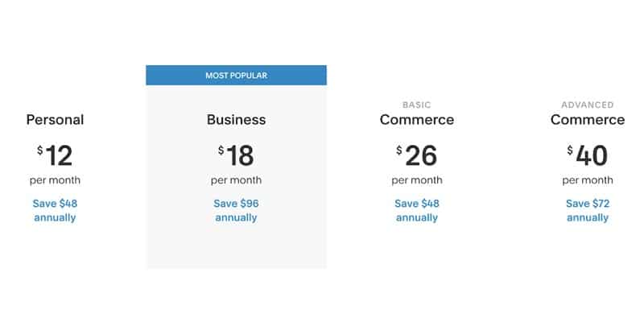The width and height of the screenshot is (644, 322).
Task: Click Save $72 annually link
Action: (588, 210)
